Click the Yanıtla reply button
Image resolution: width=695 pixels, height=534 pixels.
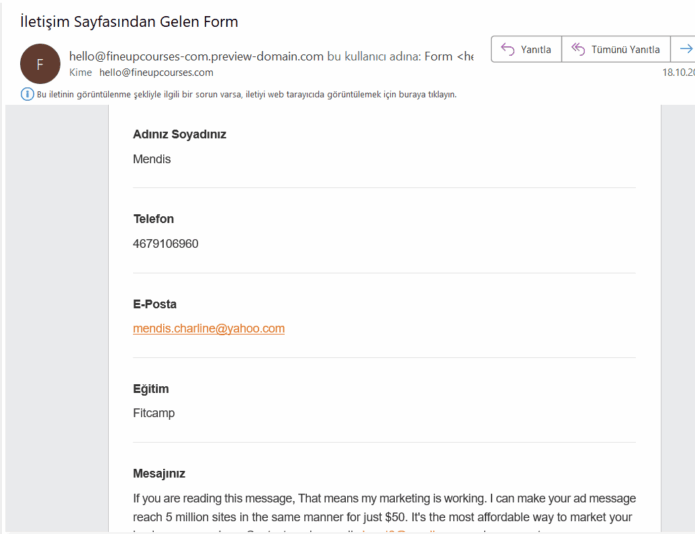click(526, 49)
